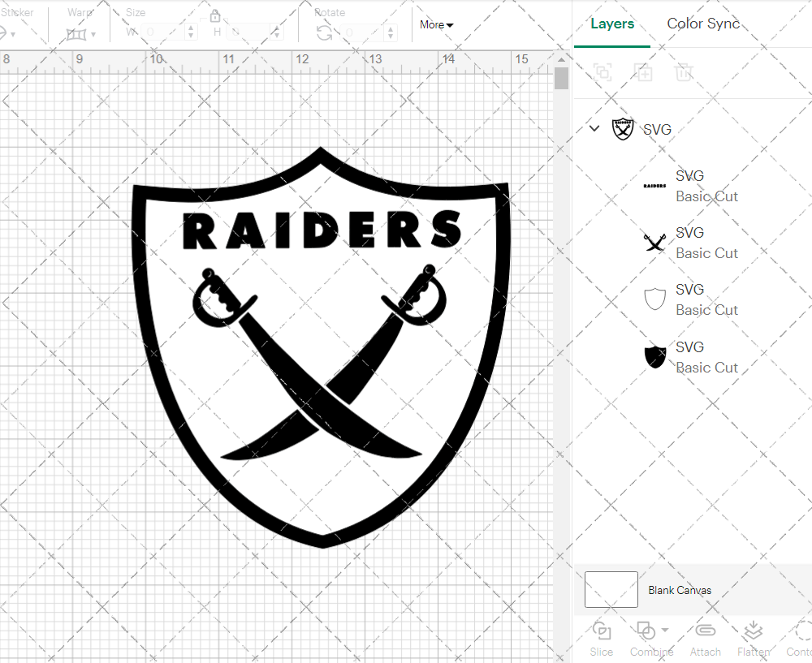
Task: Click the Warp tool icon
Action: coord(76,35)
